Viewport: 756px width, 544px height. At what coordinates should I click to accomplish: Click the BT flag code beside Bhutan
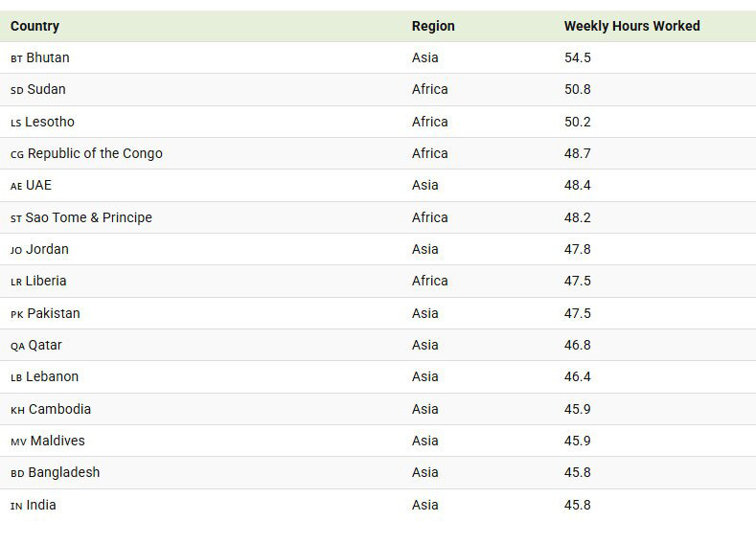tap(16, 58)
